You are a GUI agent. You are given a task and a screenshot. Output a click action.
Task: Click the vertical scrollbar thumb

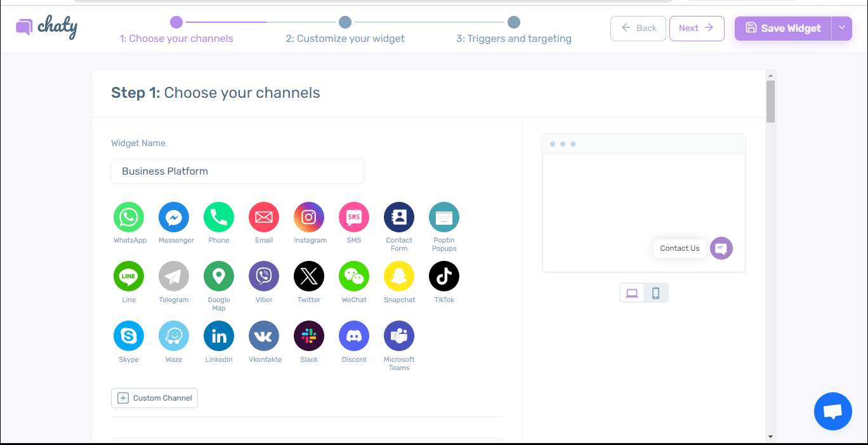click(770, 101)
